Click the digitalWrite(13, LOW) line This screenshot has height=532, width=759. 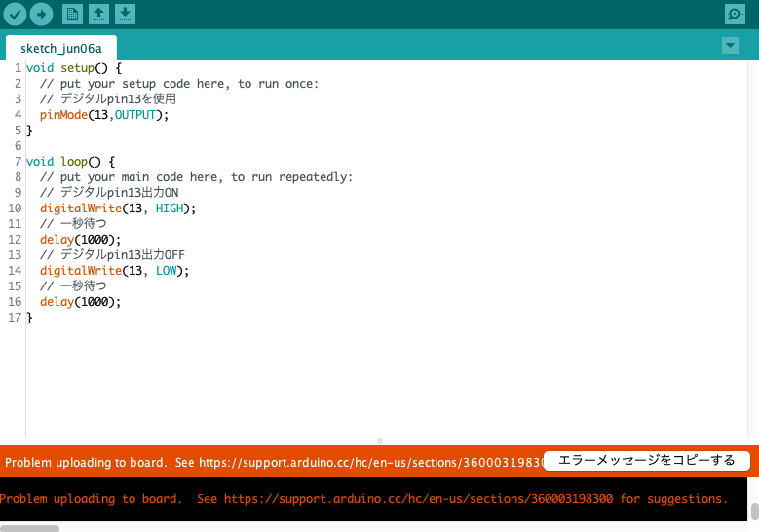point(114,271)
